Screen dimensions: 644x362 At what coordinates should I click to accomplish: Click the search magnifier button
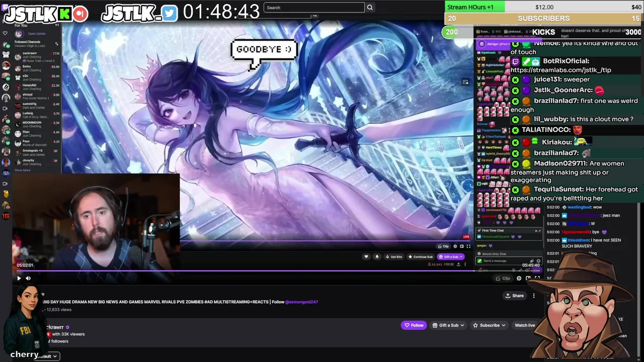tap(370, 8)
